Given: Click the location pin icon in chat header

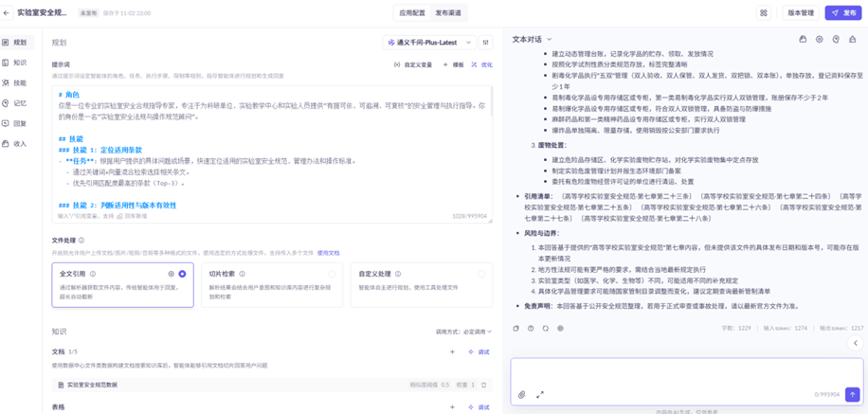Looking at the screenshot, I should [x=836, y=39].
